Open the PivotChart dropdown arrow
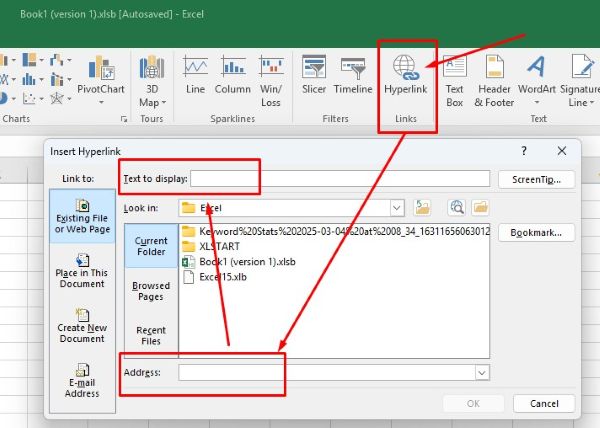The image size is (600, 428). click(101, 103)
